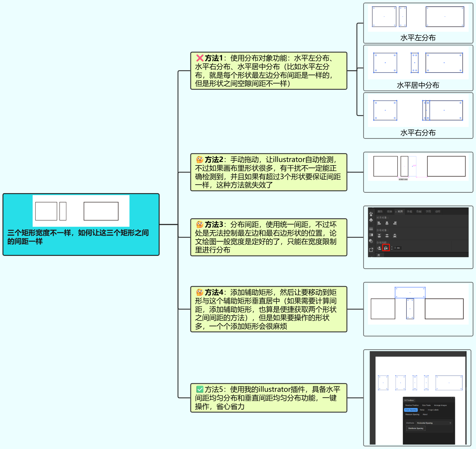Click the 5 mm spacing input field
Screen dimensions: 476x449
tap(397, 248)
